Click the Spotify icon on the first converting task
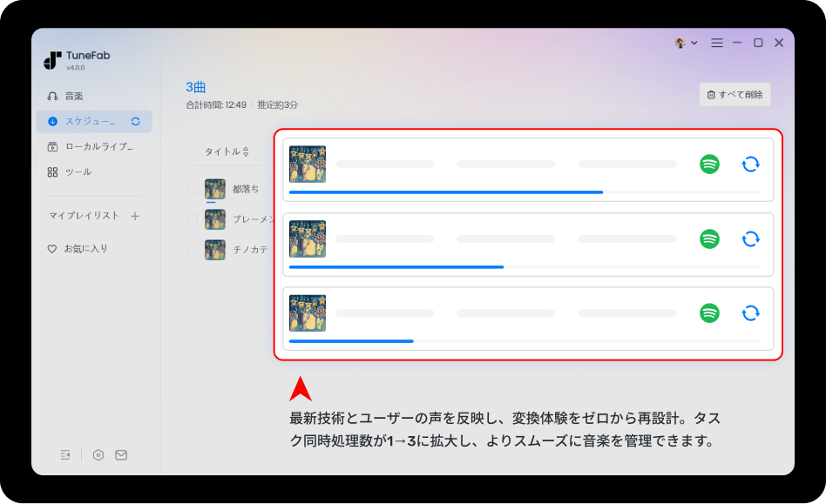 709,164
